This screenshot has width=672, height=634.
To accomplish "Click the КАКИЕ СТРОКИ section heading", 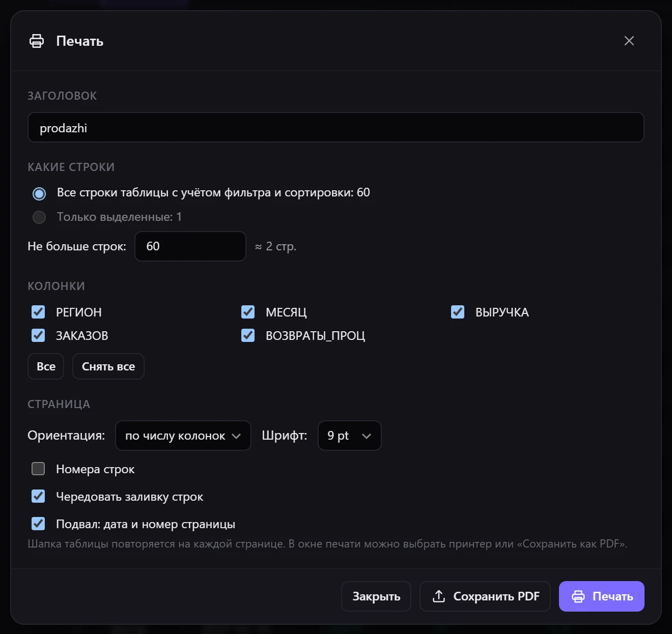I will pyautogui.click(x=71, y=167).
